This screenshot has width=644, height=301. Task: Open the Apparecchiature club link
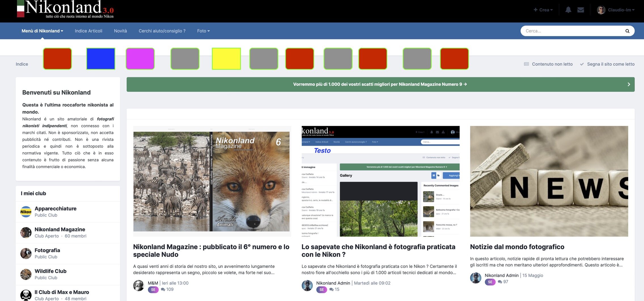click(56, 209)
